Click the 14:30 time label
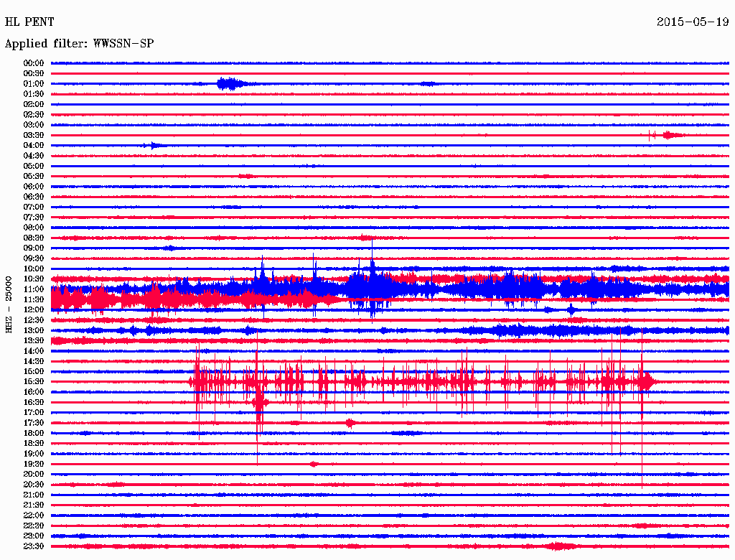 click(34, 362)
